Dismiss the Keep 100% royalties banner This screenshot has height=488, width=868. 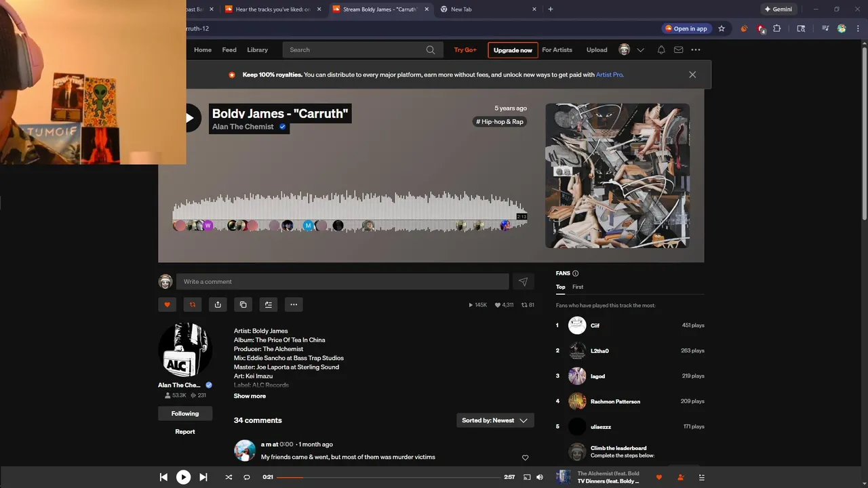(692, 75)
